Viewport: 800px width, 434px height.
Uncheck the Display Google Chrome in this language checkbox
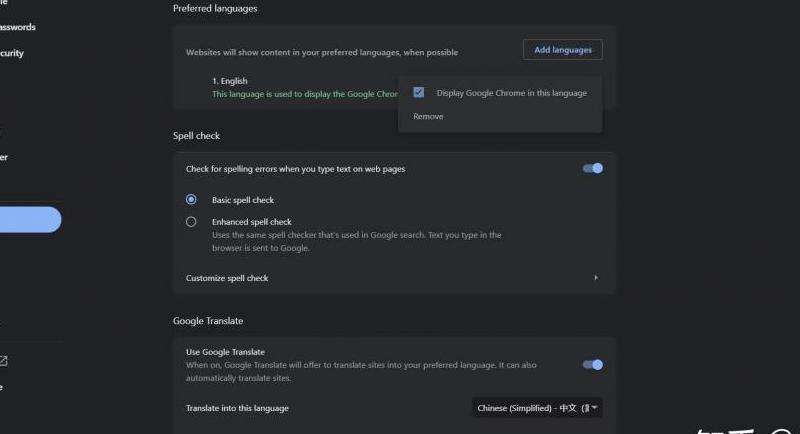tap(418, 93)
